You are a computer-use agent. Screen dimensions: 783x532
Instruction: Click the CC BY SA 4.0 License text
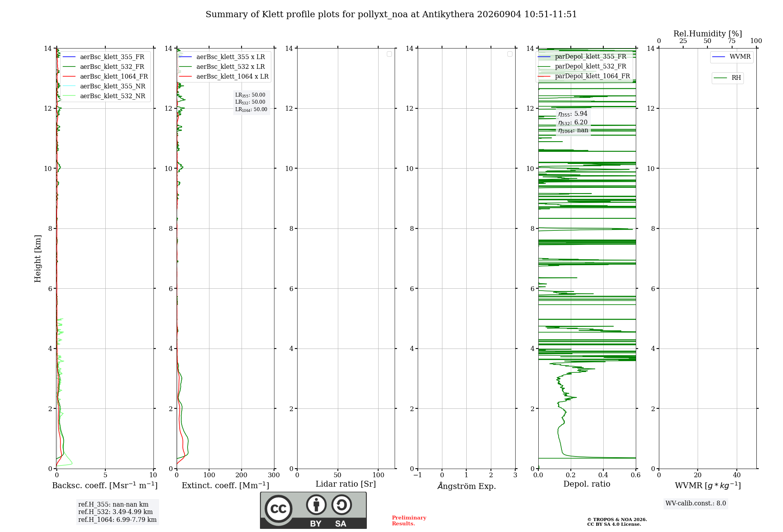(614, 525)
